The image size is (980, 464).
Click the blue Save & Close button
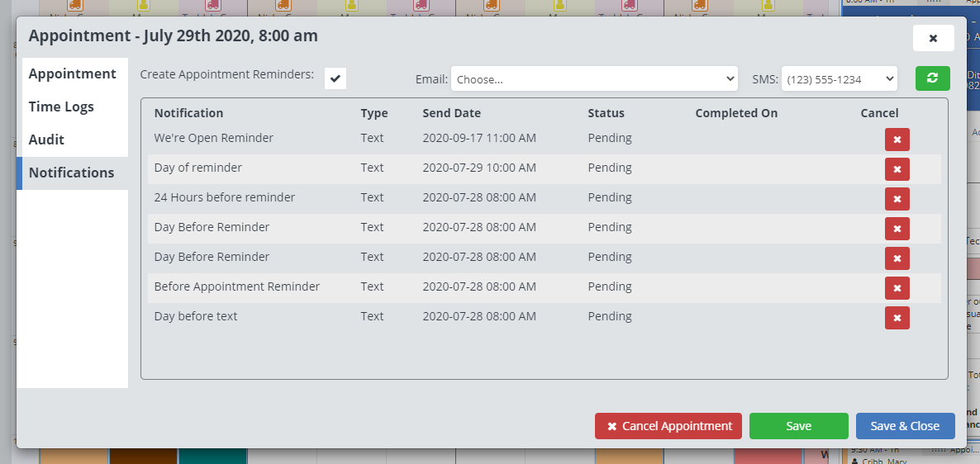[x=905, y=426]
